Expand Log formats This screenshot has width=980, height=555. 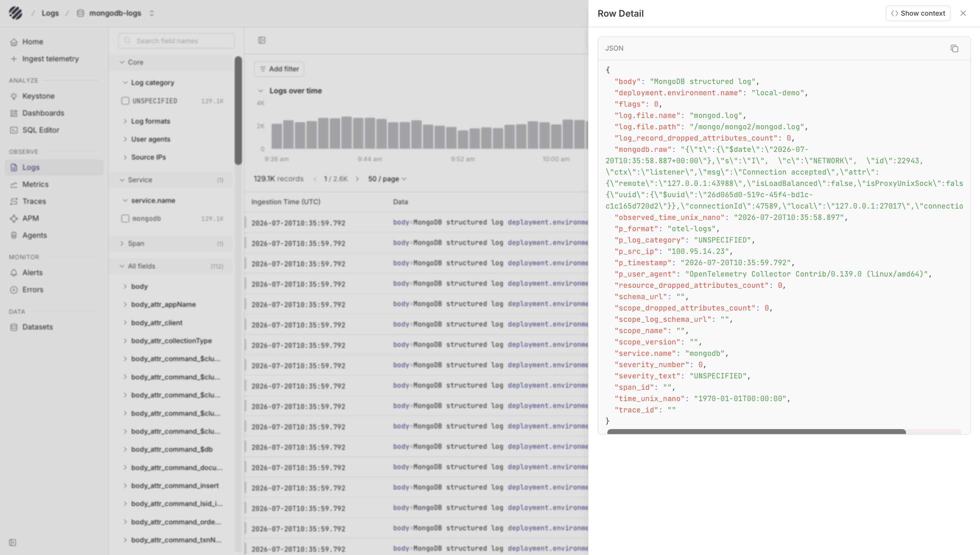pyautogui.click(x=125, y=121)
